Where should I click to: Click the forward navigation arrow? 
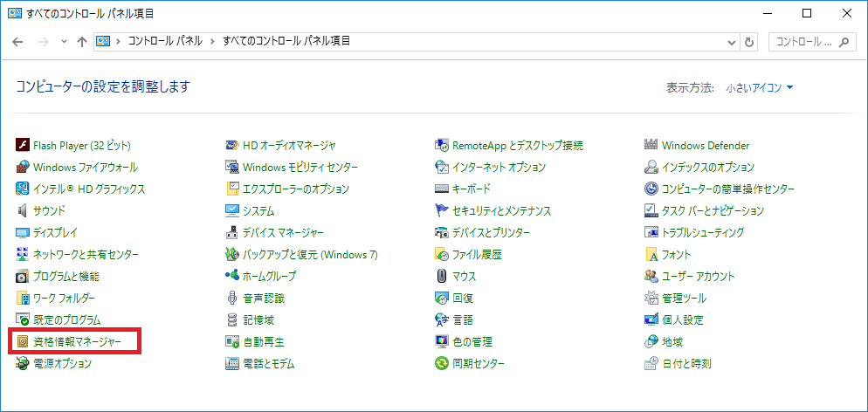45,42
